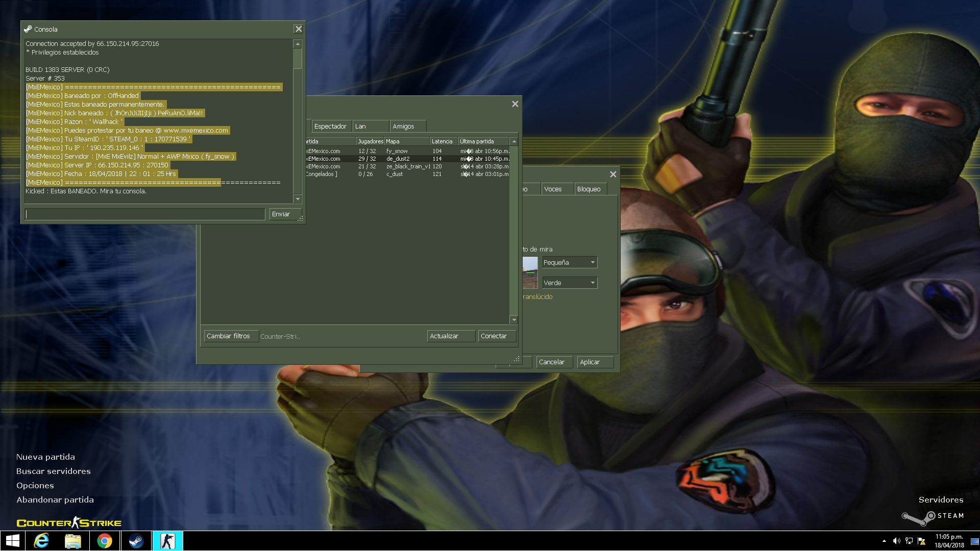Viewport: 980px width, 551px height.
Task: Open Internet Explorer from taskbar
Action: 41,541
